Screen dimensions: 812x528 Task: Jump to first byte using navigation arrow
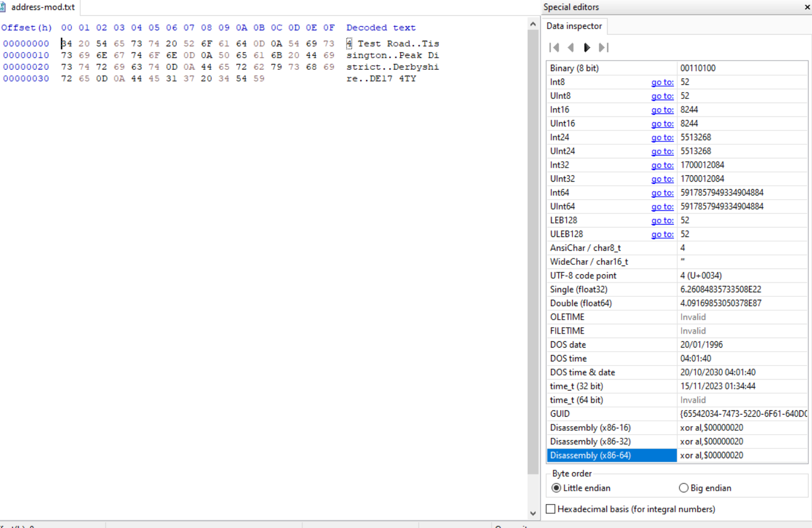(554, 48)
